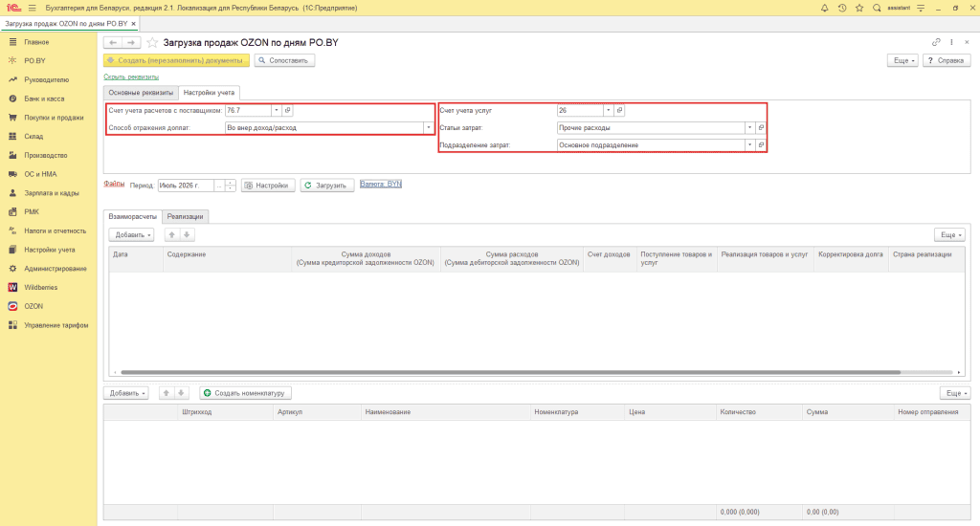This screenshot has height=526, width=980.
Task: Go forward with right arrow navigation button
Action: (x=131, y=42)
